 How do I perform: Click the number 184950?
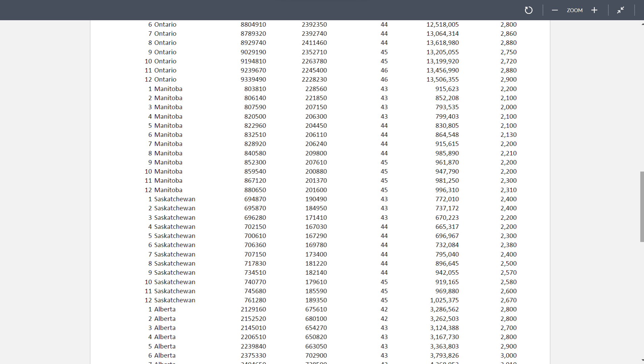tap(316, 208)
